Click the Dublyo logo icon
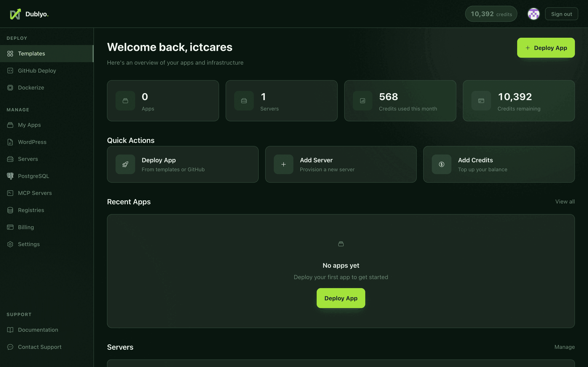Screen dimensions: 588x367 coord(15,14)
